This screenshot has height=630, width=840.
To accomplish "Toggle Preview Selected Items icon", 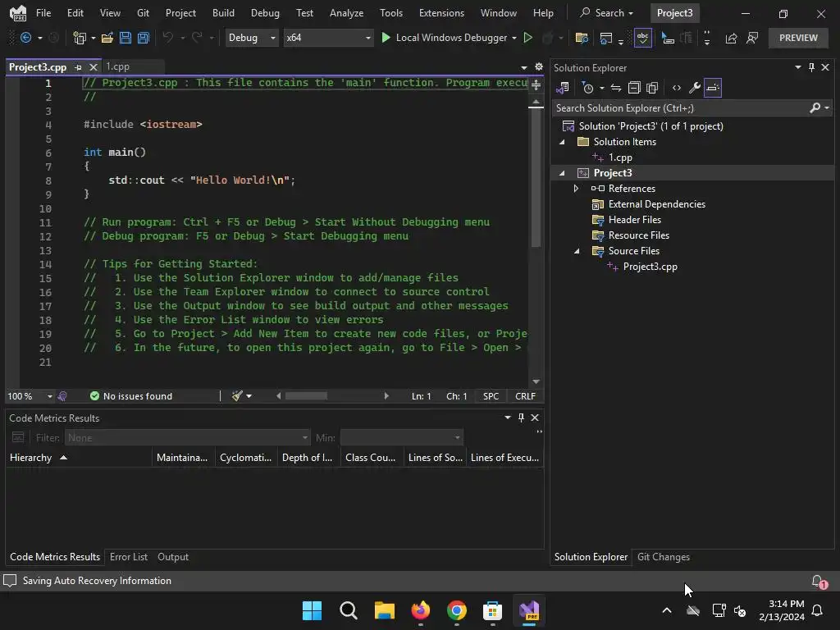I will point(713,88).
